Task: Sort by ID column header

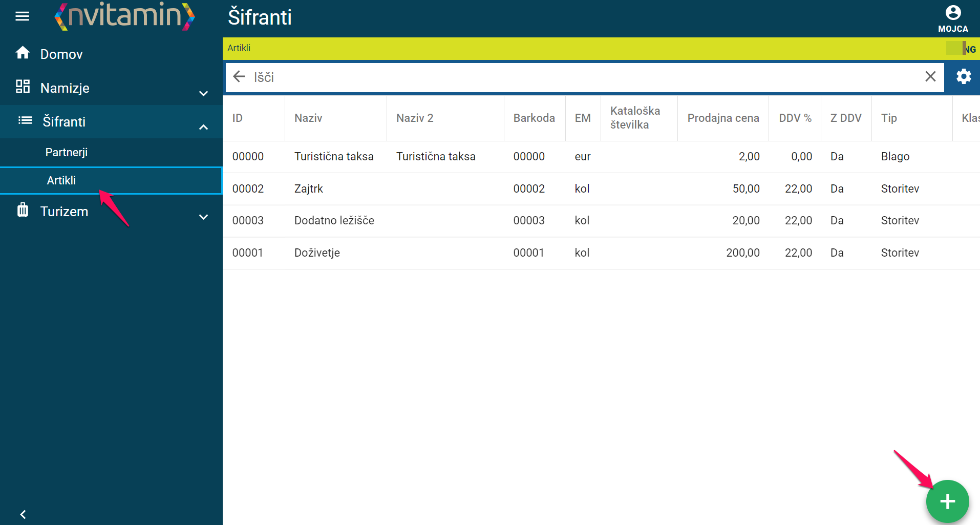Action: coord(238,118)
